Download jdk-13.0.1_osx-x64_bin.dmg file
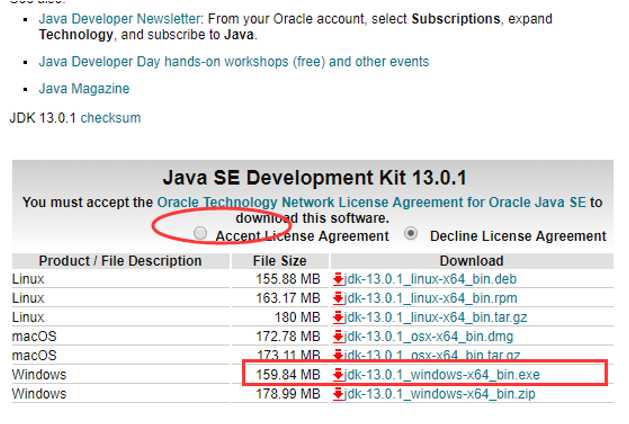629x424 pixels. [x=429, y=336]
